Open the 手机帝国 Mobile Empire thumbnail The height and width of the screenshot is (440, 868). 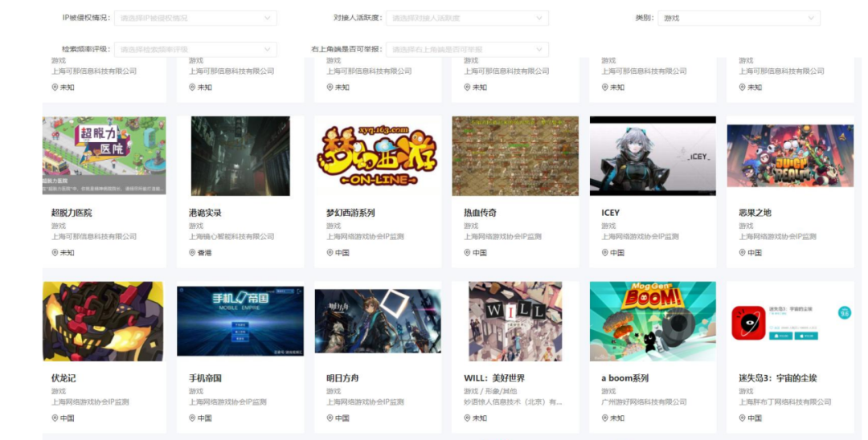(x=240, y=321)
